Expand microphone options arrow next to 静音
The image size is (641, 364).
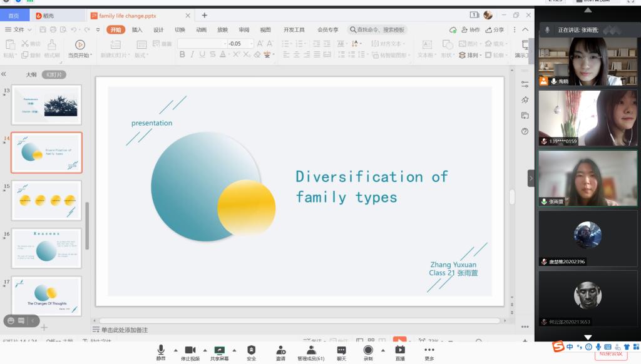tap(176, 350)
